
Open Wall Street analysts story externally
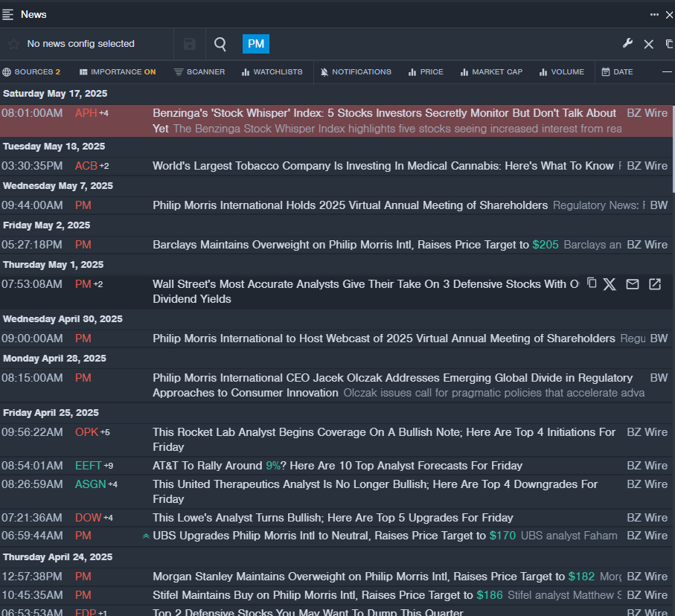coord(655,284)
